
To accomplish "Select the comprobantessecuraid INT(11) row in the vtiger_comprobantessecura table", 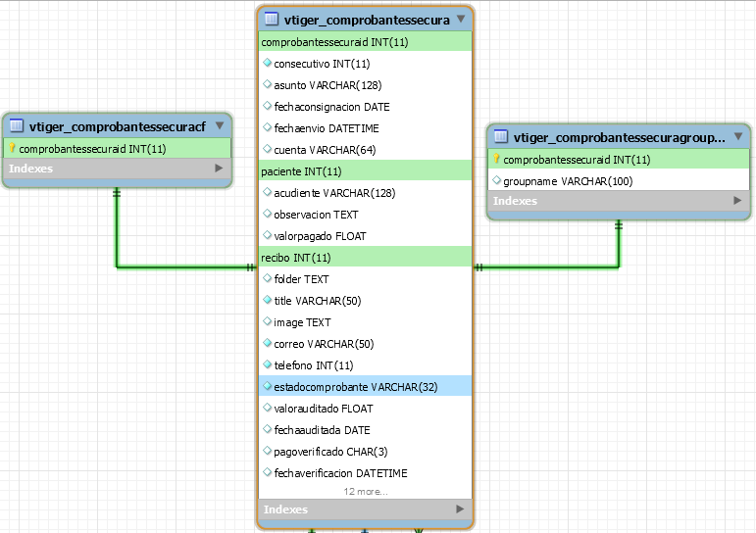I will (365, 42).
